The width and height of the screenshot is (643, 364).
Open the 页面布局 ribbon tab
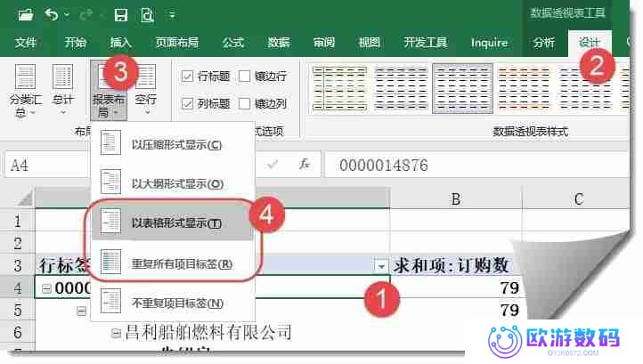coord(176,43)
